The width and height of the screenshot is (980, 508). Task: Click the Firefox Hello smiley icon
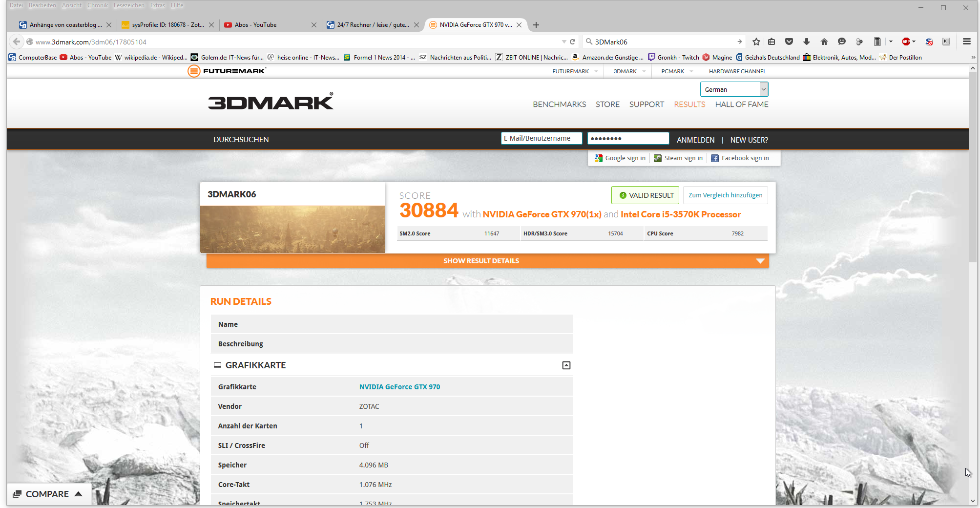tap(842, 42)
